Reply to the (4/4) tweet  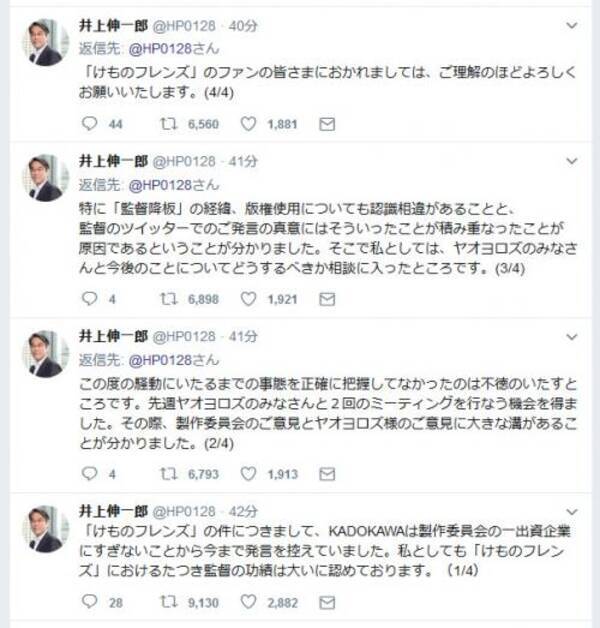89,124
